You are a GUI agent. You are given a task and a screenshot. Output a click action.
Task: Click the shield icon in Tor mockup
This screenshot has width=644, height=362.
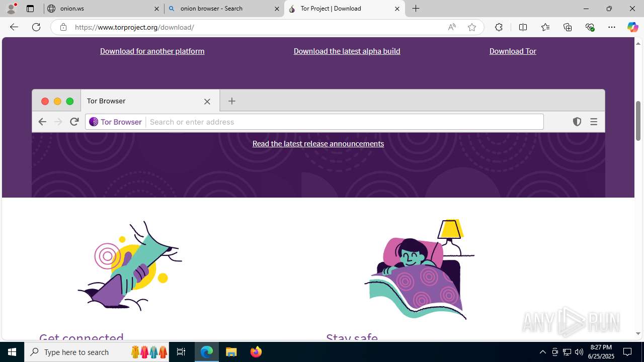[577, 122]
